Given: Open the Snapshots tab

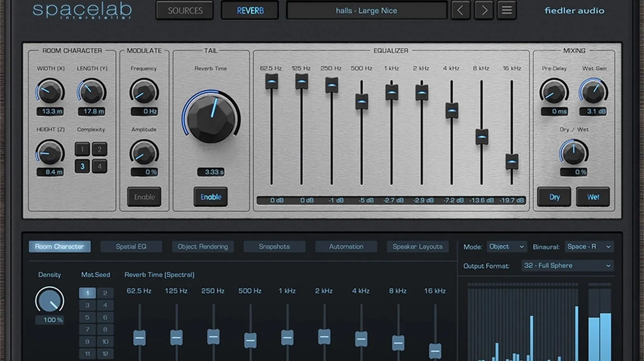Looking at the screenshot, I should (x=275, y=247).
